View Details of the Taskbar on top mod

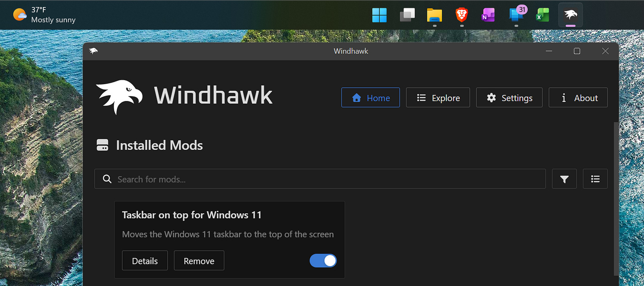(145, 260)
